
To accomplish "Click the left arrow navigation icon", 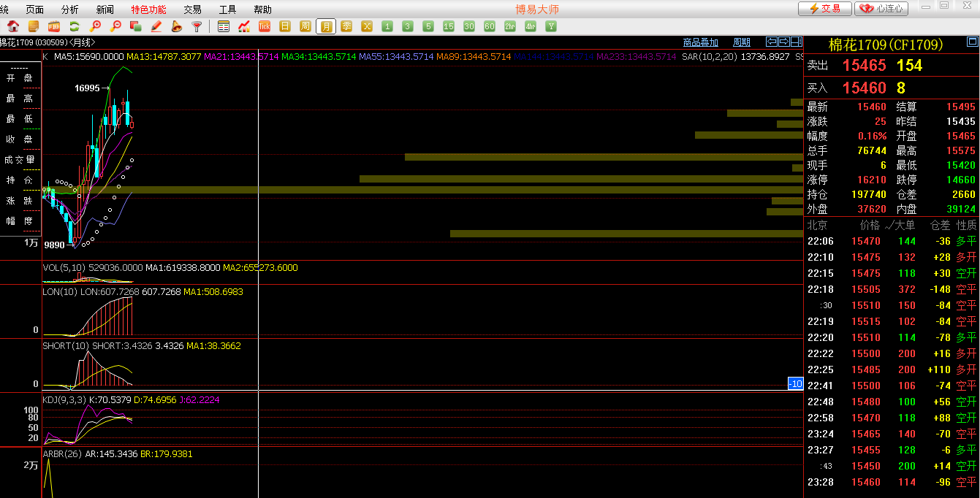I will click(771, 42).
